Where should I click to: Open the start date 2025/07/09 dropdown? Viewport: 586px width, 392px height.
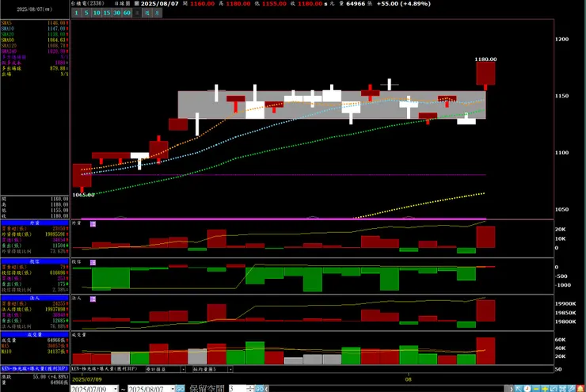tap(116, 389)
